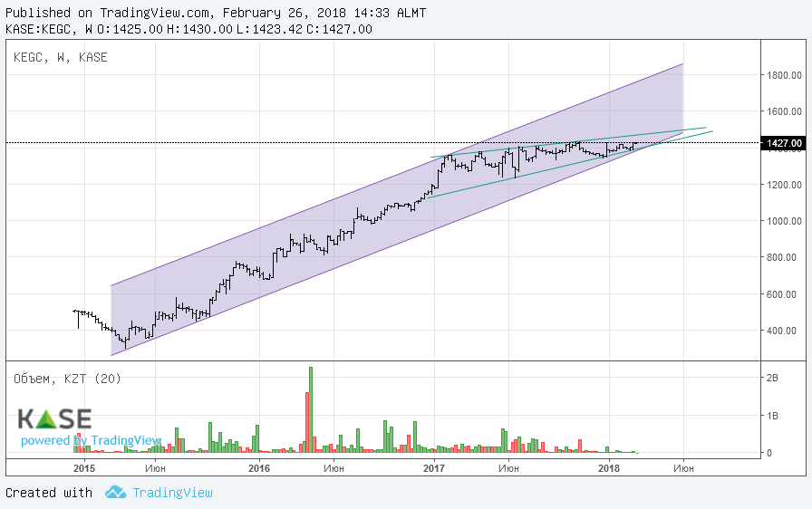Open the 'powered by TradingView' link
Image resolution: width=812 pixels, height=509 pixels.
[x=92, y=440]
